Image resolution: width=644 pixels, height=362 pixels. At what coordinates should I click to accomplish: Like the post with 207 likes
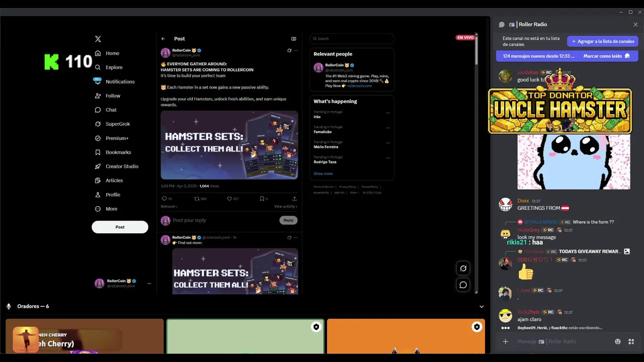(x=229, y=199)
